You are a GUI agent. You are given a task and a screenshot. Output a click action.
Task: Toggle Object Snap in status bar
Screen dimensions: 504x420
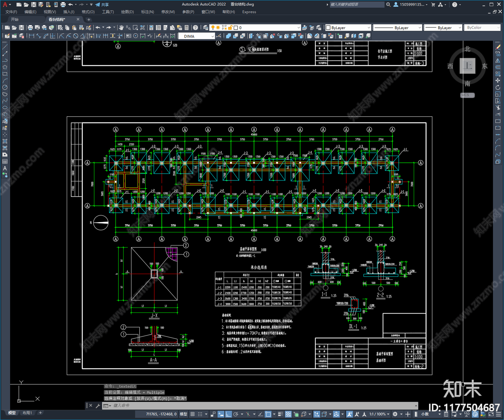268,414
